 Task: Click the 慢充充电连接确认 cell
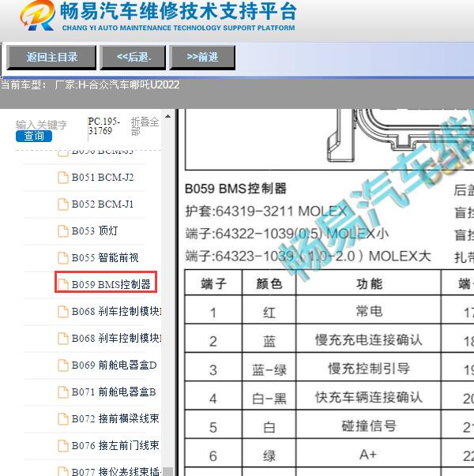(369, 339)
